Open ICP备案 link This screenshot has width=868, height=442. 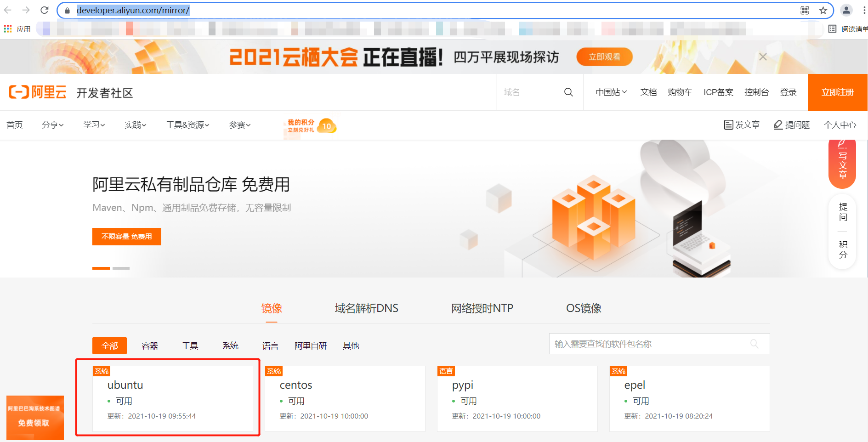point(718,92)
